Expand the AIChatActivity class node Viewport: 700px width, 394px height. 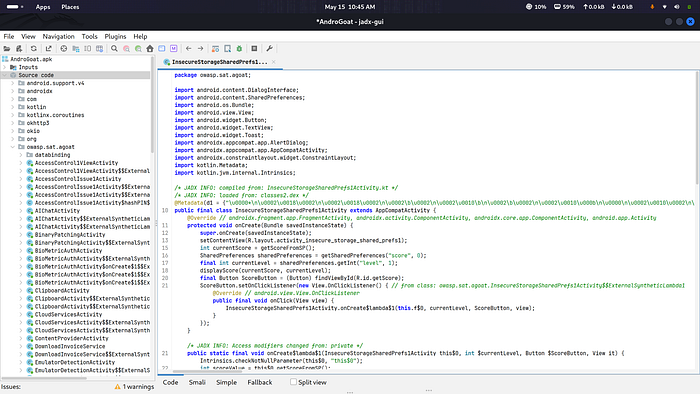21,211
